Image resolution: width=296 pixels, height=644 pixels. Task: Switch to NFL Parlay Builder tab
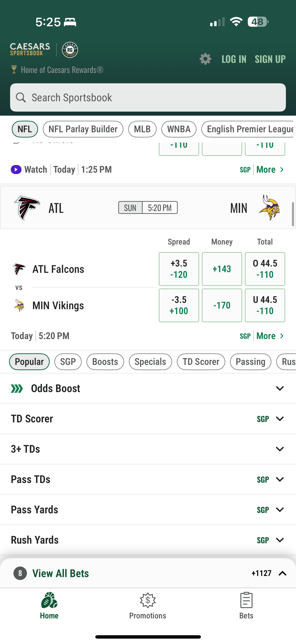pyautogui.click(x=83, y=129)
